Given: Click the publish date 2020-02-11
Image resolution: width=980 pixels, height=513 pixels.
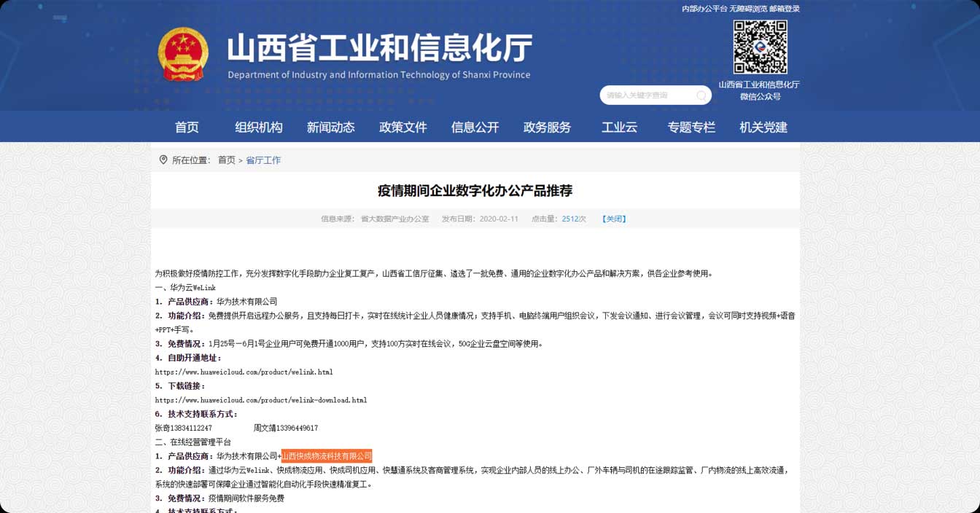Looking at the screenshot, I should pyautogui.click(x=499, y=219).
